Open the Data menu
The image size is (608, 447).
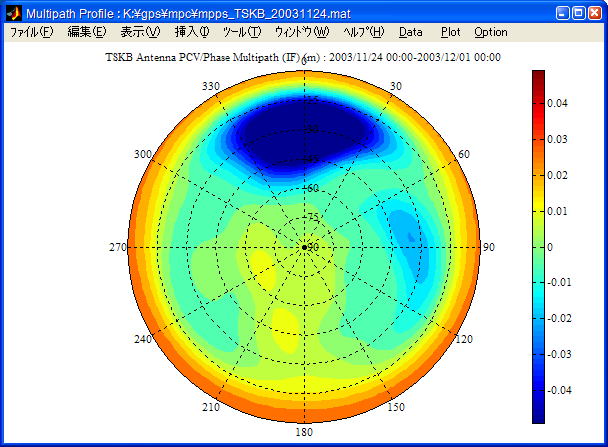(x=411, y=32)
